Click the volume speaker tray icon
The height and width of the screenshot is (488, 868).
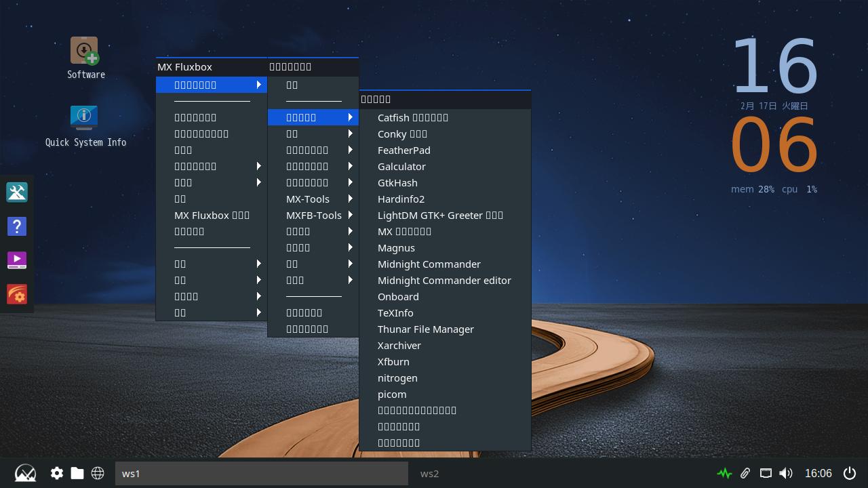(786, 473)
